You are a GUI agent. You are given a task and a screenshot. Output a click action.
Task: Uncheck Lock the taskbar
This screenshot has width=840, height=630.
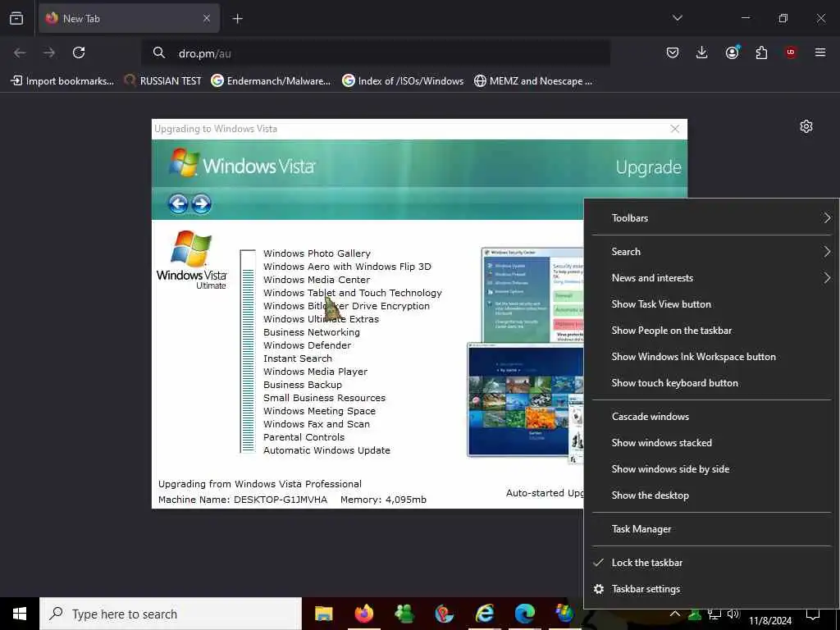[x=711, y=563]
